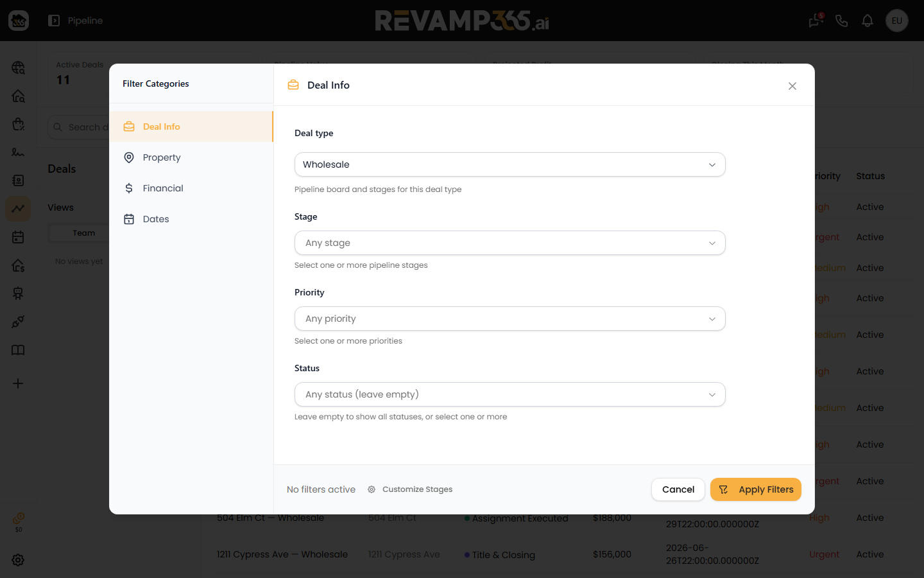The height and width of the screenshot is (578, 924).
Task: Click the Urgent priority in Cypress Ave row
Action: [x=824, y=554]
